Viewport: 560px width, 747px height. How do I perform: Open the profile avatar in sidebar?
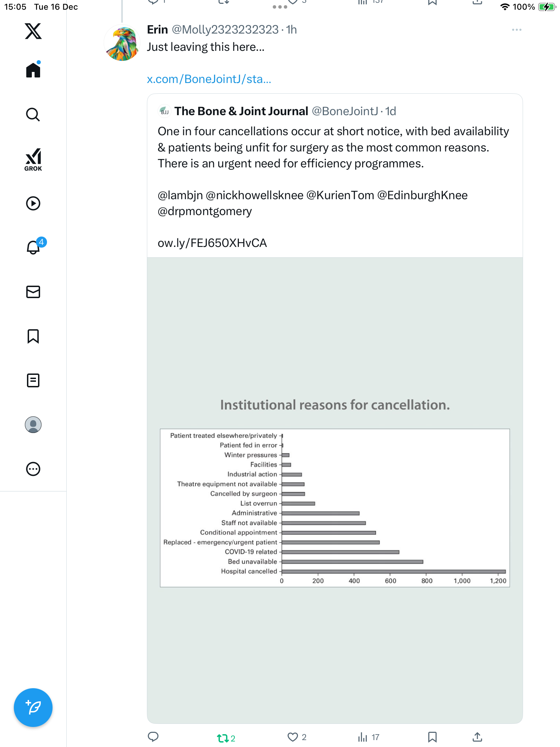click(x=33, y=425)
